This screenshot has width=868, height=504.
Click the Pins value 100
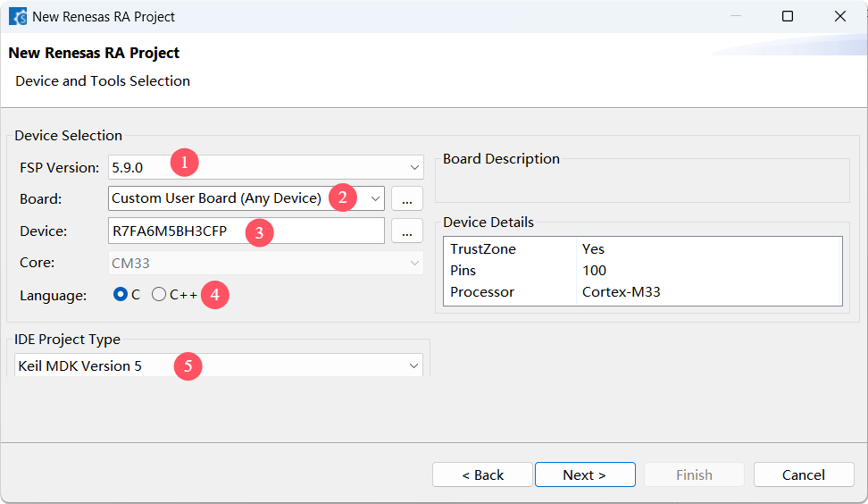[x=594, y=270]
